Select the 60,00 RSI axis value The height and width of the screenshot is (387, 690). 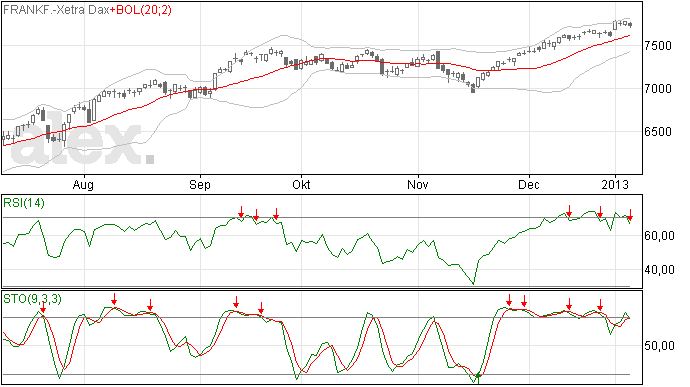point(659,236)
